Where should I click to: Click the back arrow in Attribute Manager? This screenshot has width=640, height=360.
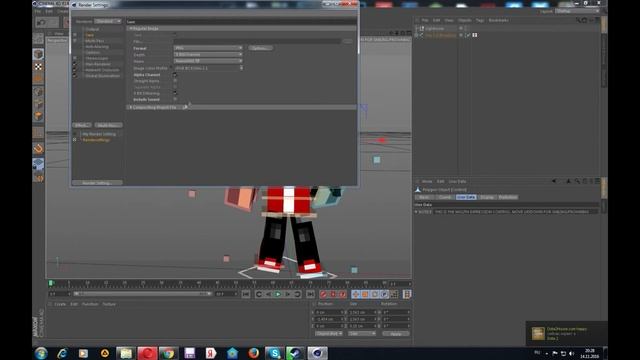tap(554, 181)
